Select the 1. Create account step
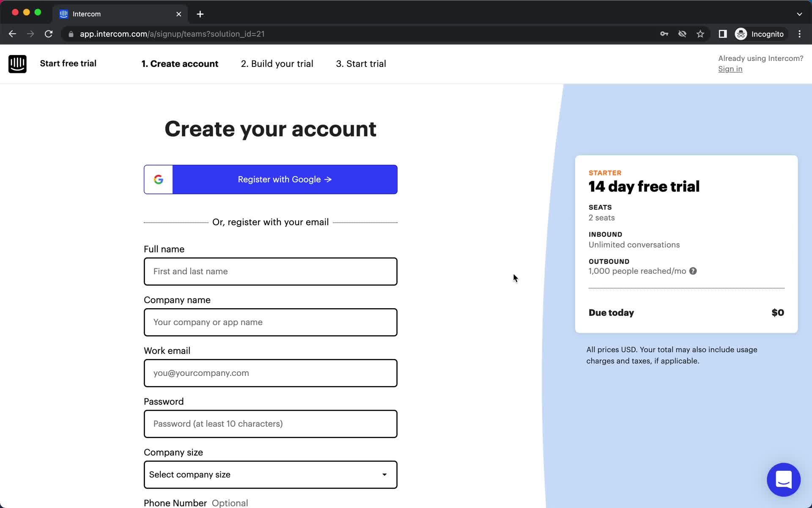The width and height of the screenshot is (812, 508). click(x=180, y=63)
